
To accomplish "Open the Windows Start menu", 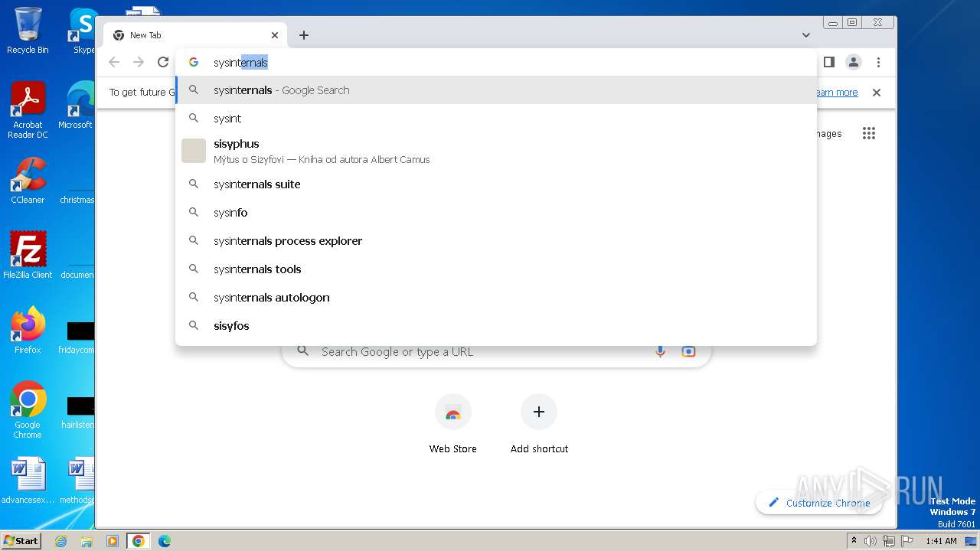I will pyautogui.click(x=21, y=540).
